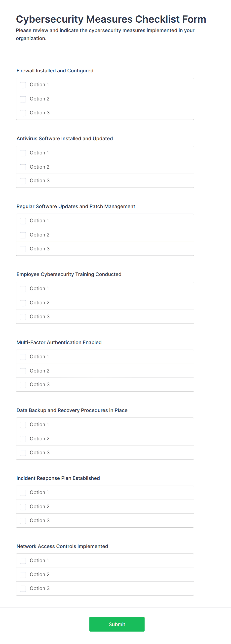The height and width of the screenshot is (644, 231).
Task: Check Option 1 under Network Access Controls Implemented
Action: pos(23,561)
